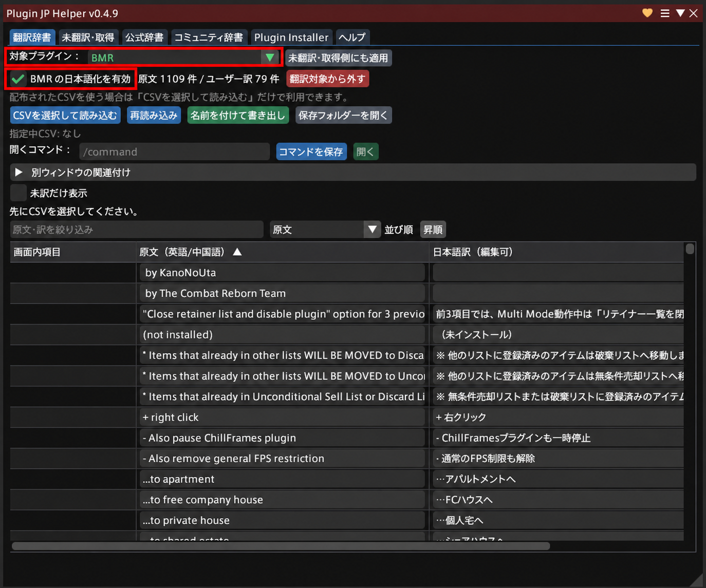This screenshot has width=706, height=588.
Task: Click the コマンドを保存 button
Action: [311, 151]
